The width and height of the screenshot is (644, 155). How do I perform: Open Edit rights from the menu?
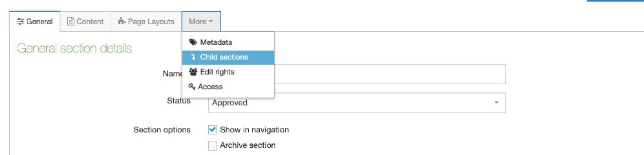pos(217,72)
